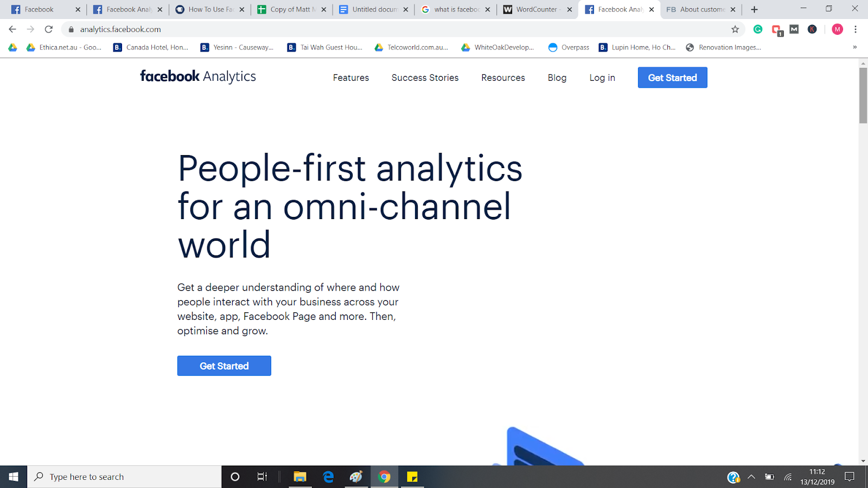Bookmark this page with the star icon

point(735,29)
